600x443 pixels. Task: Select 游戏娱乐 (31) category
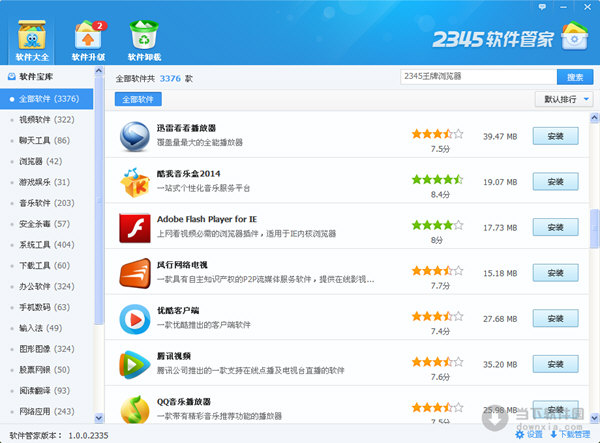click(x=46, y=182)
